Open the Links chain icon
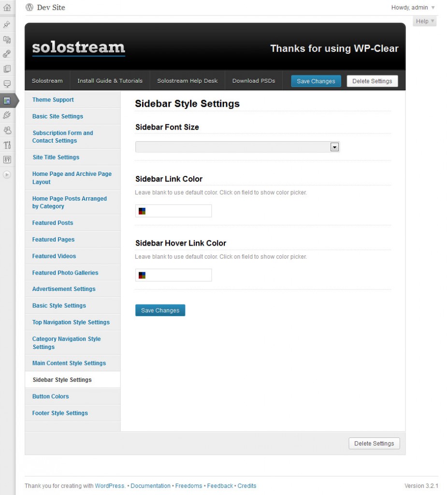Image resolution: width=448 pixels, height=495 pixels. (x=7, y=54)
